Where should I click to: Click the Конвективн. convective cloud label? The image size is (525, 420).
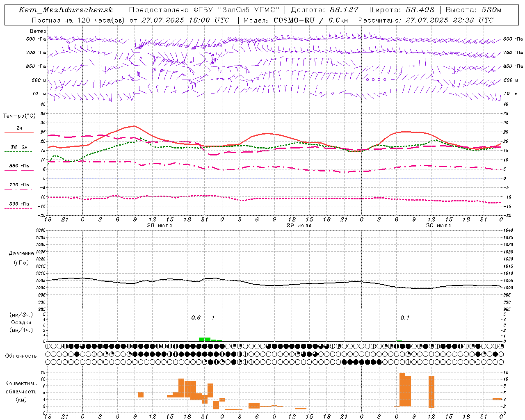pyautogui.click(x=21, y=383)
